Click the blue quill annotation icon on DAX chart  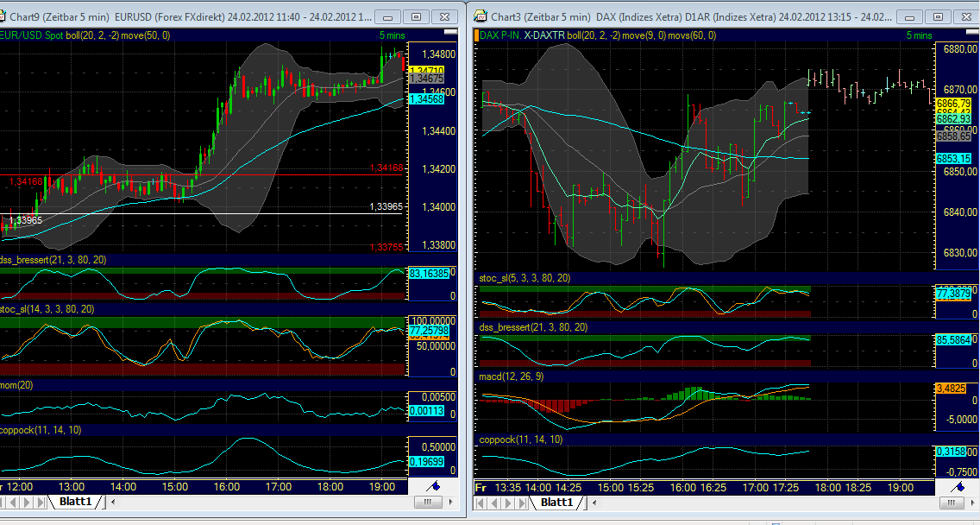(x=957, y=485)
